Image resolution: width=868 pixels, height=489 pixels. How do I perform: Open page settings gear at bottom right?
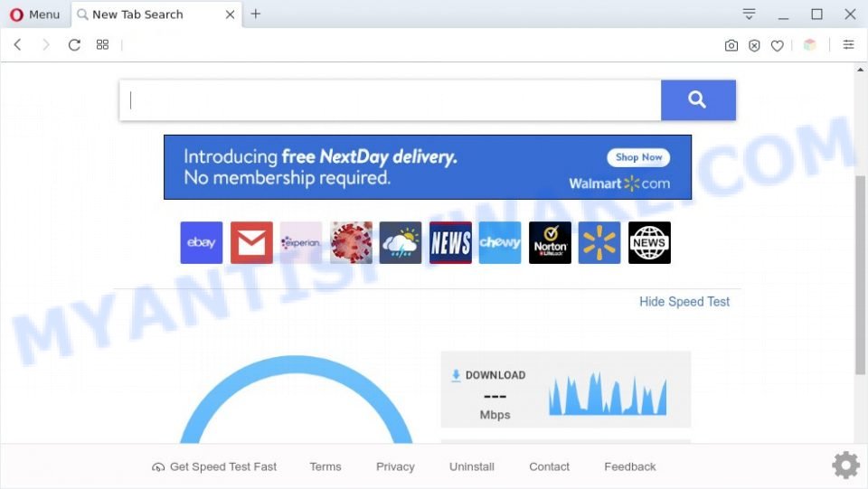coord(846,465)
